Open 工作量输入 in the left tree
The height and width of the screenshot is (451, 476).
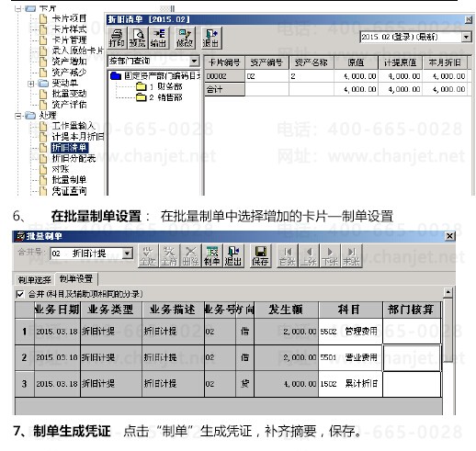click(x=74, y=126)
